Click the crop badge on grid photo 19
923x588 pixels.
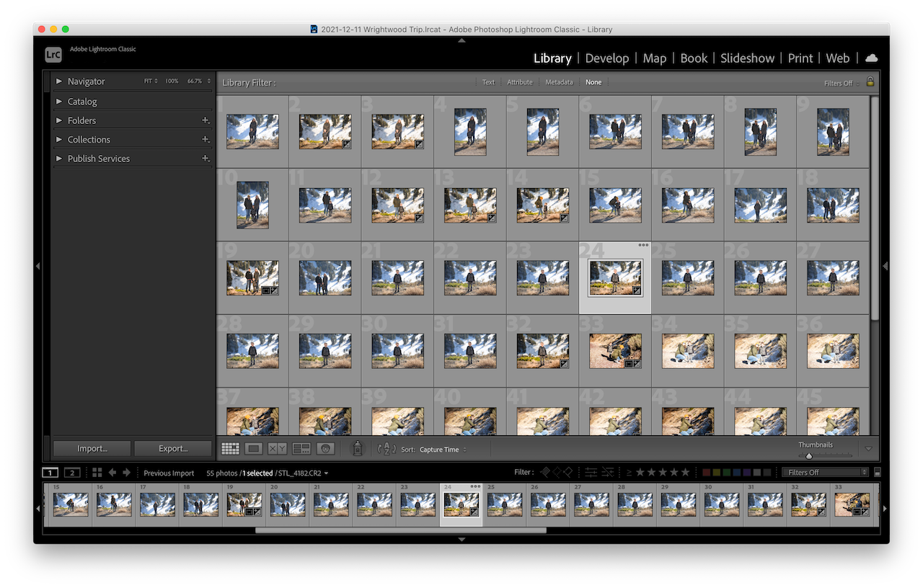coord(266,290)
